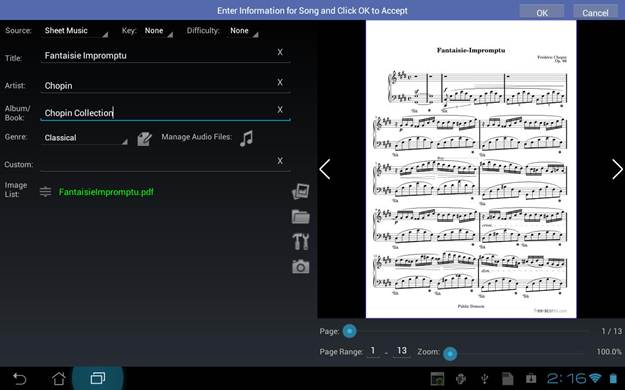Expand the Difficulty dropdown

click(243, 31)
